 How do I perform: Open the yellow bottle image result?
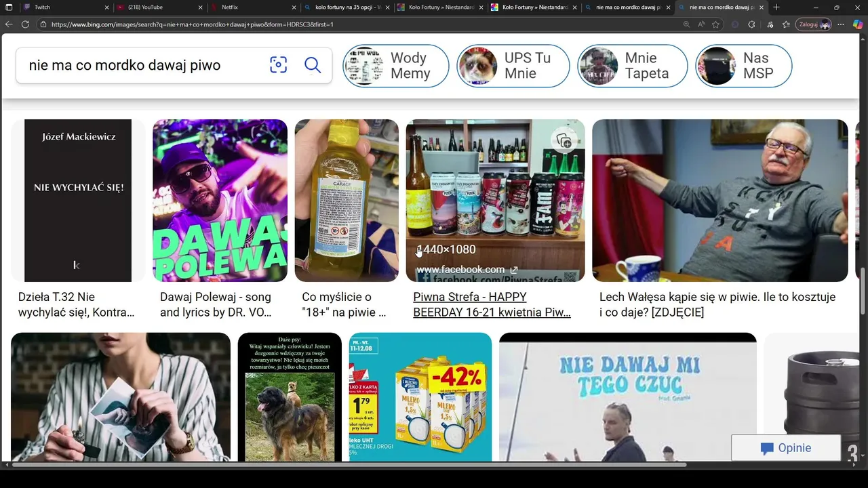click(x=347, y=201)
